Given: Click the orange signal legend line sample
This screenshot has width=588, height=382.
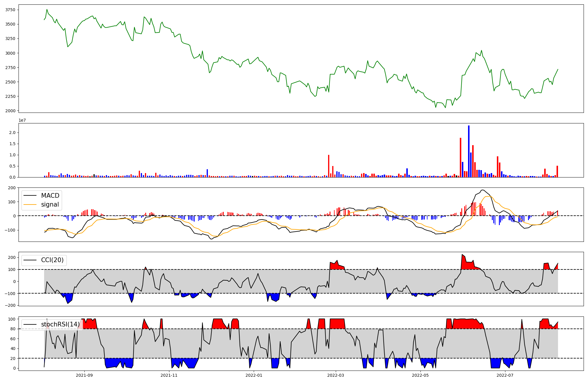Looking at the screenshot, I should (x=30, y=205).
